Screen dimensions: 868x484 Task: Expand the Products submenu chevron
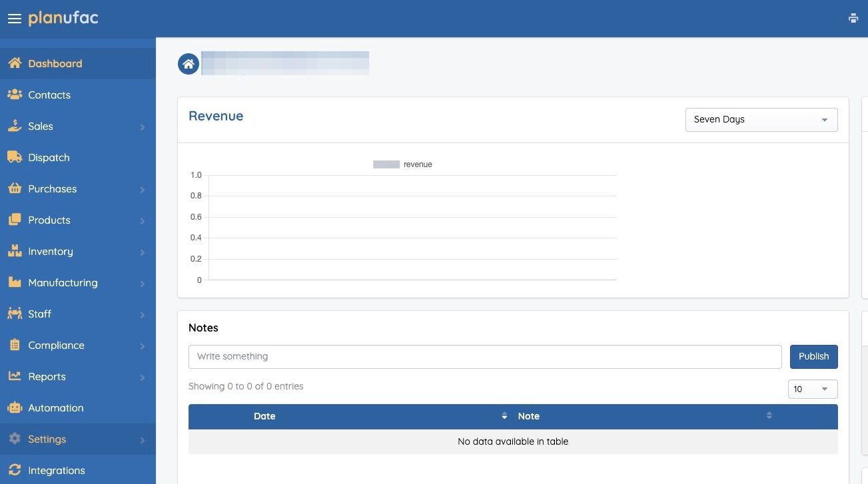[143, 220]
